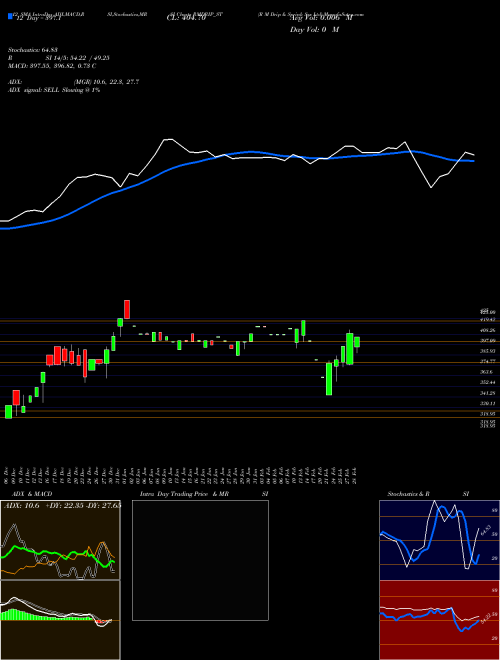500x660 pixels.
Task: Open the RSI chart with red background
Action: (439, 620)
